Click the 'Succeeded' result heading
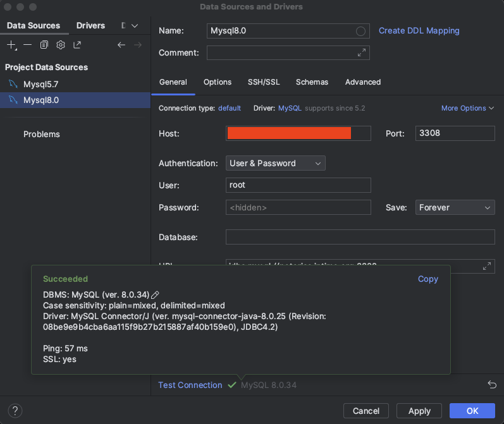This screenshot has height=424, width=504. [x=65, y=279]
